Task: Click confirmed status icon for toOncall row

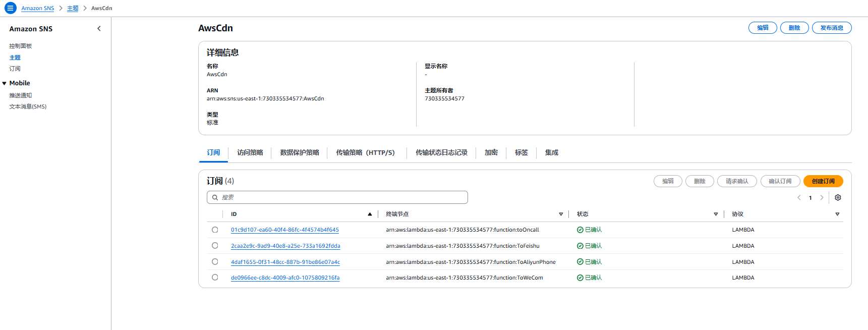Action: tap(580, 230)
